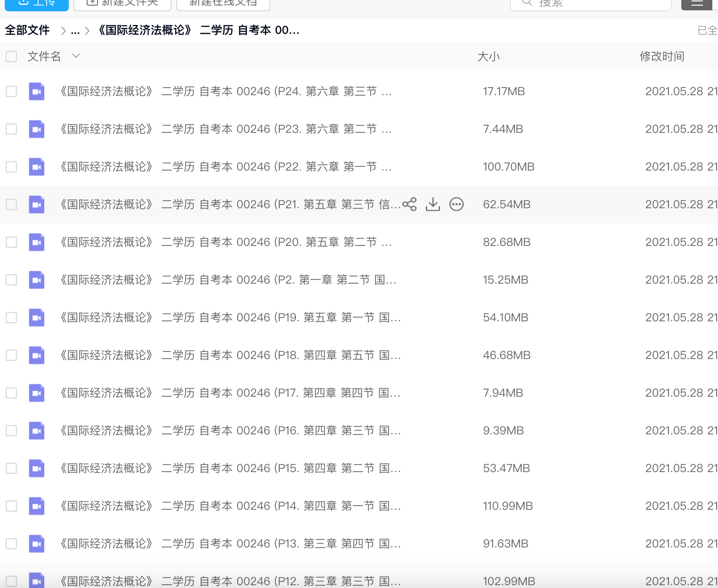Click the 110.99MB size value
The image size is (718, 588).
point(508,506)
